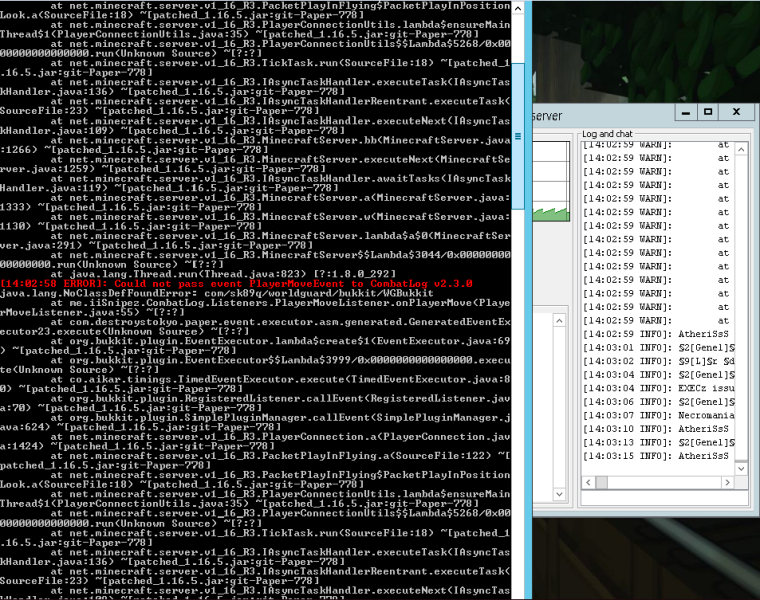Minimize the server window
This screenshot has height=600, width=760.
pos(686,112)
